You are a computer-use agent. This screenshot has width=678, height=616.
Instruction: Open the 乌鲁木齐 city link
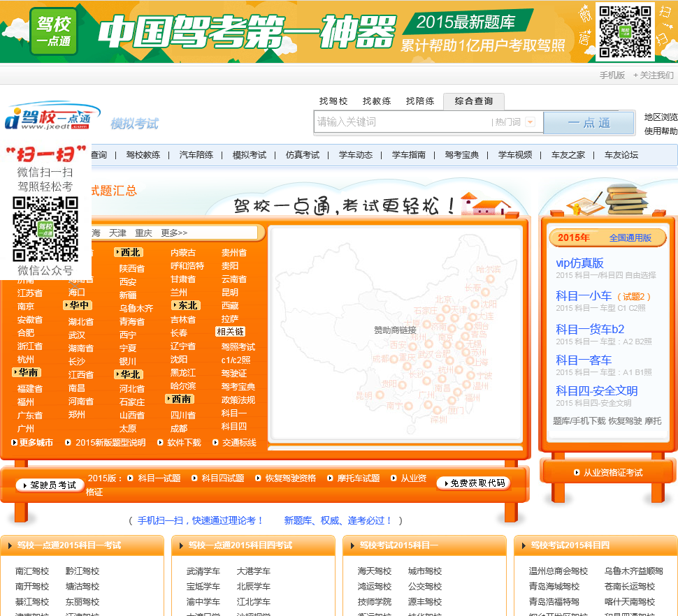pos(136,309)
